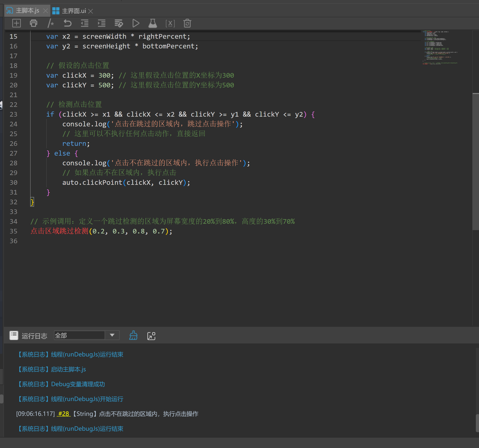Switch to the 主脚本.js tab
The width and height of the screenshot is (479, 448).
click(27, 11)
